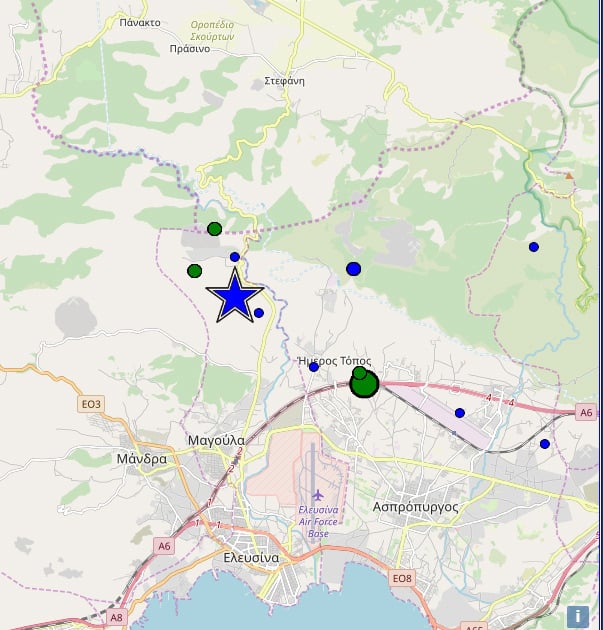Click the green circle directly left of the star
603x630 pixels.
pyautogui.click(x=194, y=271)
